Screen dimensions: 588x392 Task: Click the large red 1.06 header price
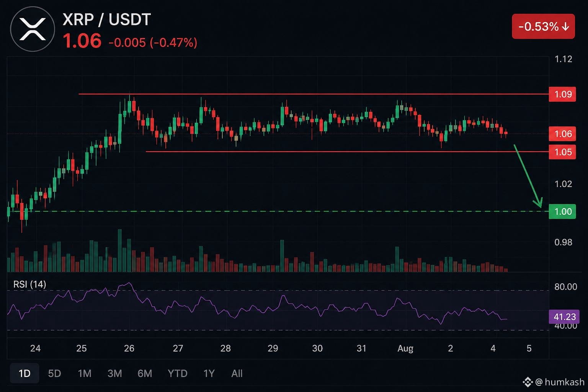(x=82, y=41)
